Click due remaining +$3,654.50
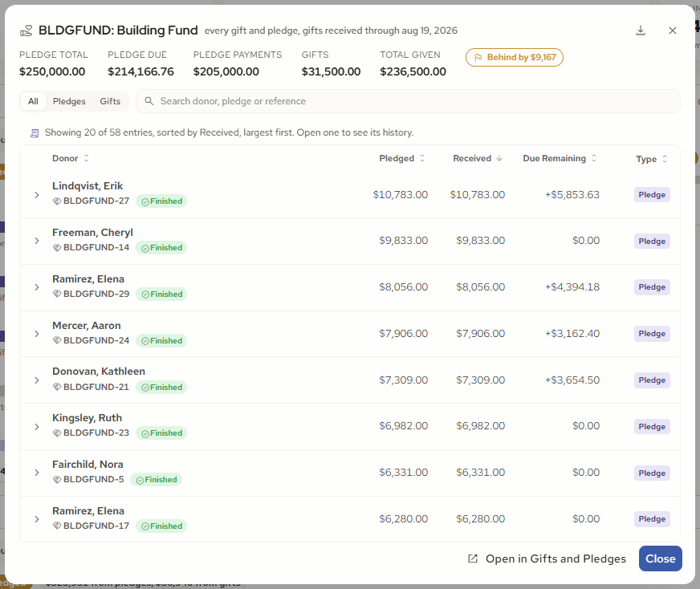This screenshot has width=700, height=589. coord(572,380)
